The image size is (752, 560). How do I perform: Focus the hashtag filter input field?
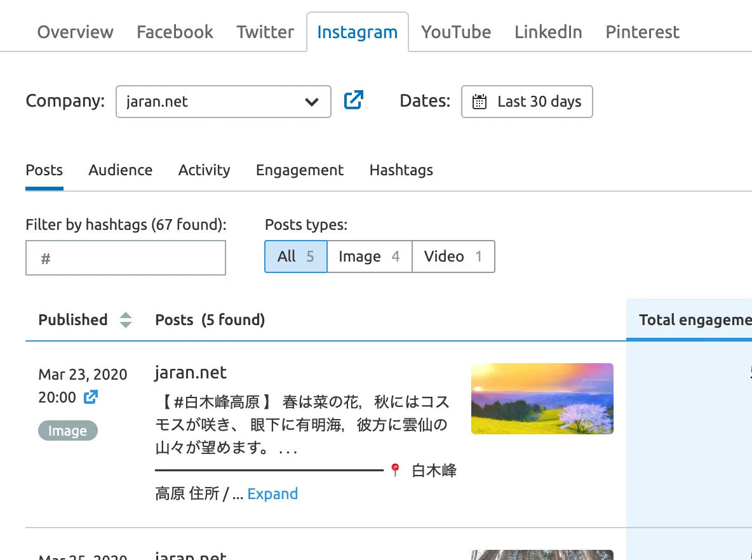point(126,258)
